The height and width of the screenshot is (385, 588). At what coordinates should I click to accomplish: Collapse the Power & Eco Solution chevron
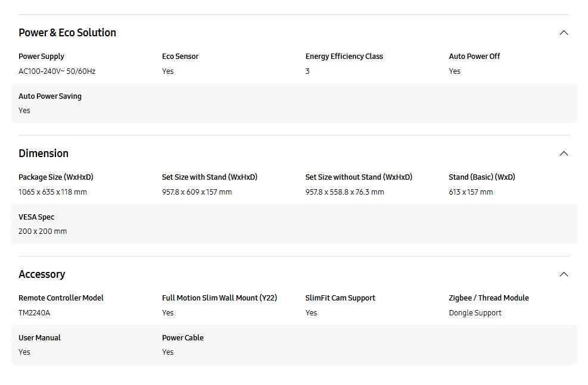pos(564,33)
